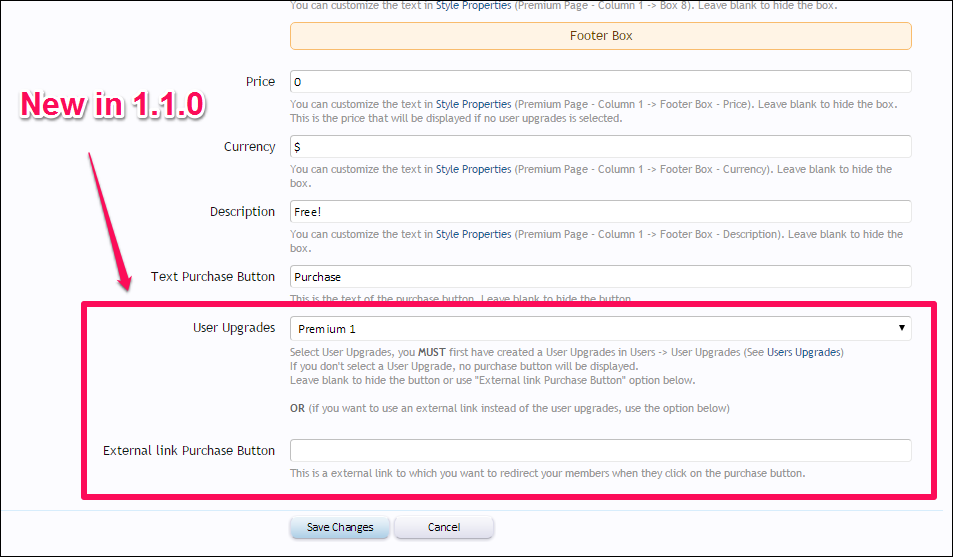This screenshot has height=557, width=953.
Task: Focus the Currency text field
Action: [x=600, y=147]
